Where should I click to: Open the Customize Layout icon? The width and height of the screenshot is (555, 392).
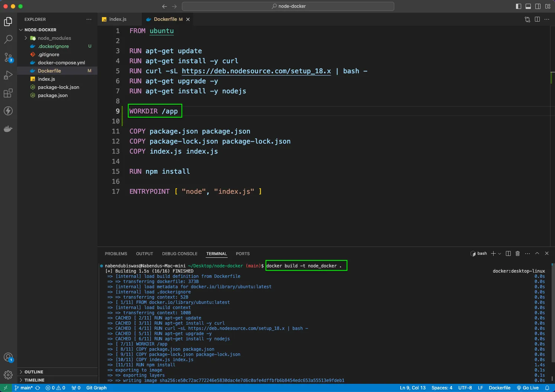pos(548,6)
